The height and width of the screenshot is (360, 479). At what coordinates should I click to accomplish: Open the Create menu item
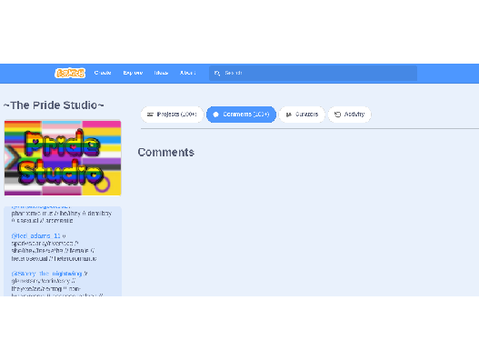(102, 73)
